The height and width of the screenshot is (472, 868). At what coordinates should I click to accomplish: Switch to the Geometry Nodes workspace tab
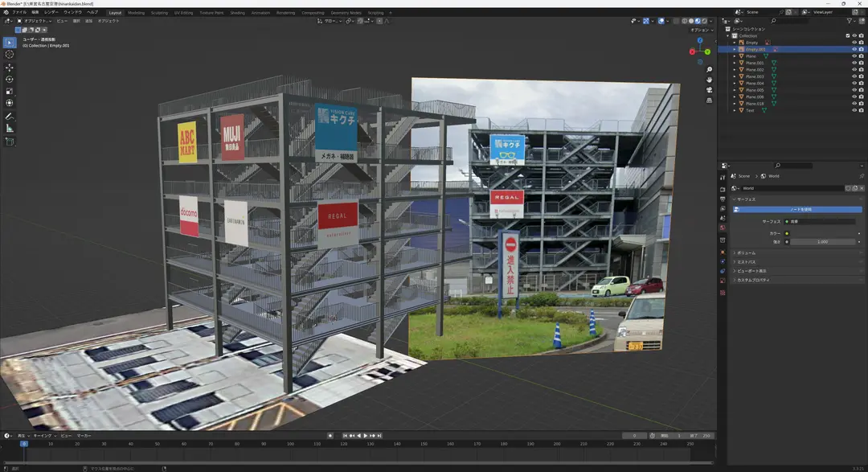click(346, 13)
